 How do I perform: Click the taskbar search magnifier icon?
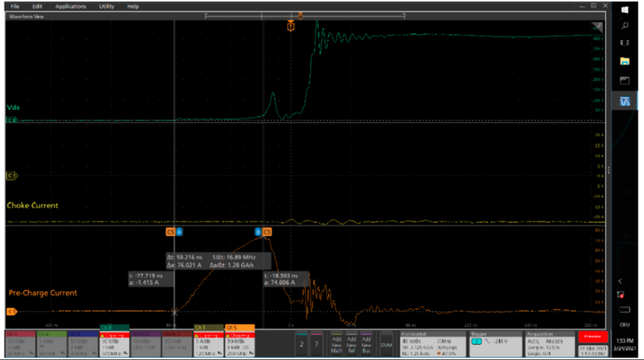(625, 26)
